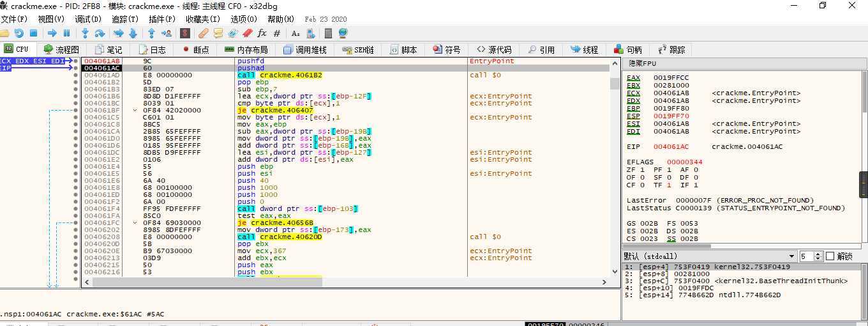Screen dimensions: 868x326
Task: Click the je crackme.40656B instruction
Action: point(275,222)
